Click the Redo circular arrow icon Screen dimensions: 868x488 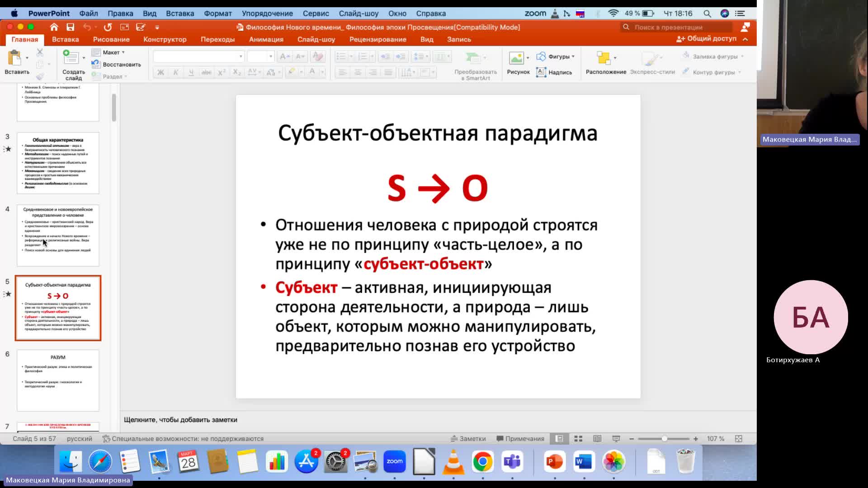click(108, 27)
